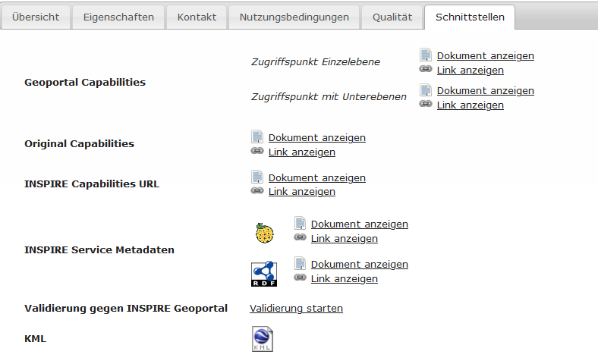Click document icon beside Original Capabilities
This screenshot has height=364, width=598.
(257, 136)
